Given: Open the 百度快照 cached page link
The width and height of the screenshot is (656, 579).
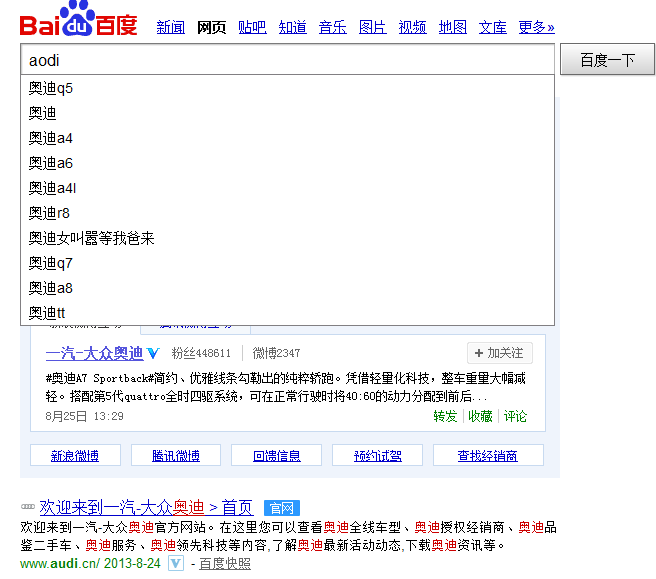Looking at the screenshot, I should click(225, 564).
